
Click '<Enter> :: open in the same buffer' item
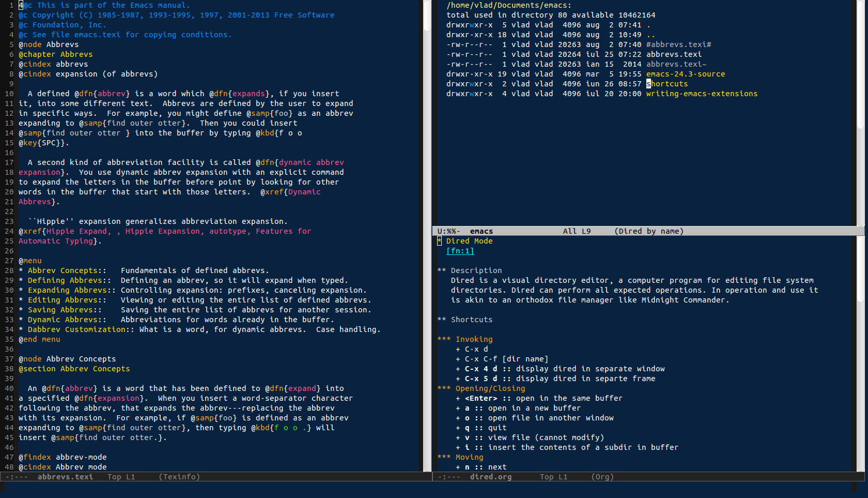[x=539, y=398]
